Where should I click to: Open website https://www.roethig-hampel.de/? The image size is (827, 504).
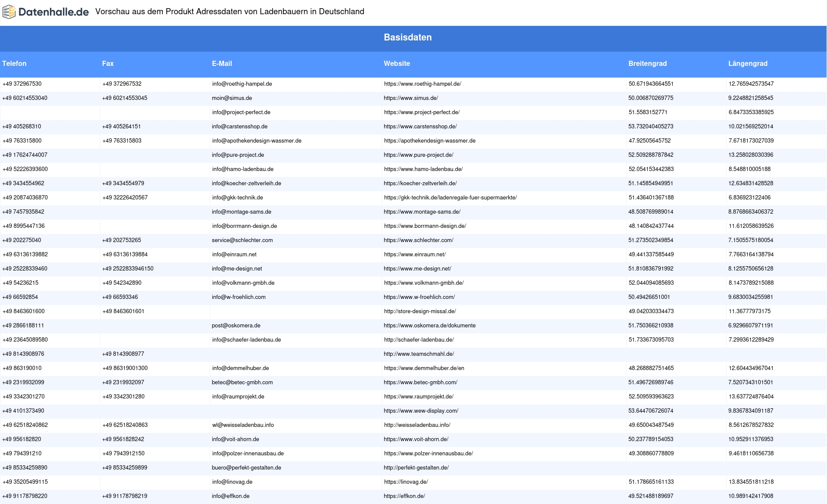point(423,84)
